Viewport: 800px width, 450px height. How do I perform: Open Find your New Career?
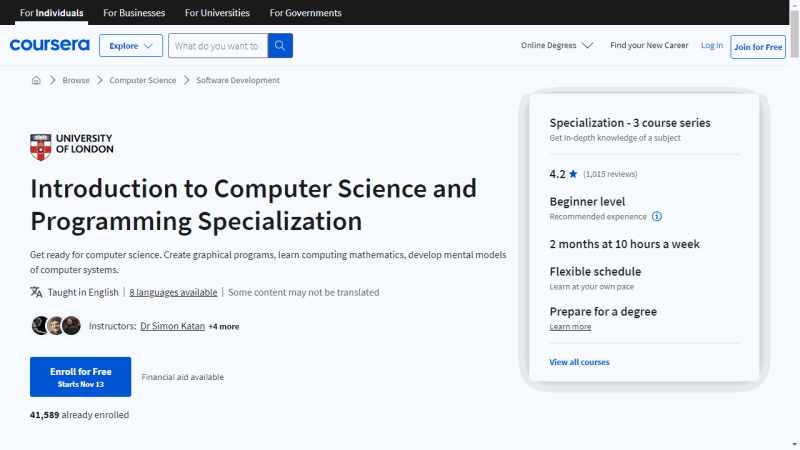649,45
